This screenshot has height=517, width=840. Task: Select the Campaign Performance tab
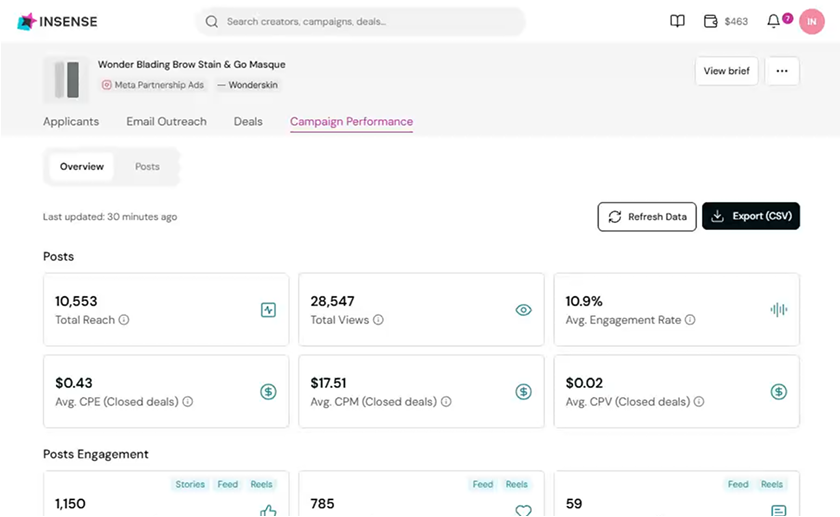tap(351, 122)
